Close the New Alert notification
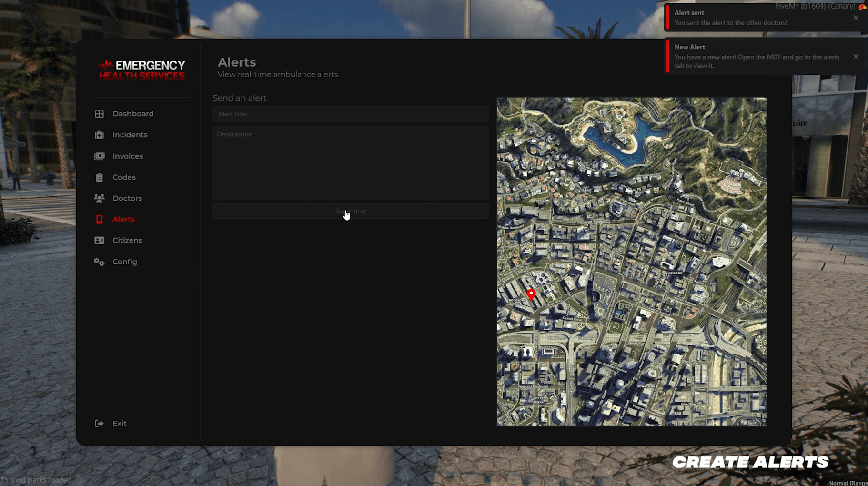This screenshot has width=868, height=486. pyautogui.click(x=856, y=57)
